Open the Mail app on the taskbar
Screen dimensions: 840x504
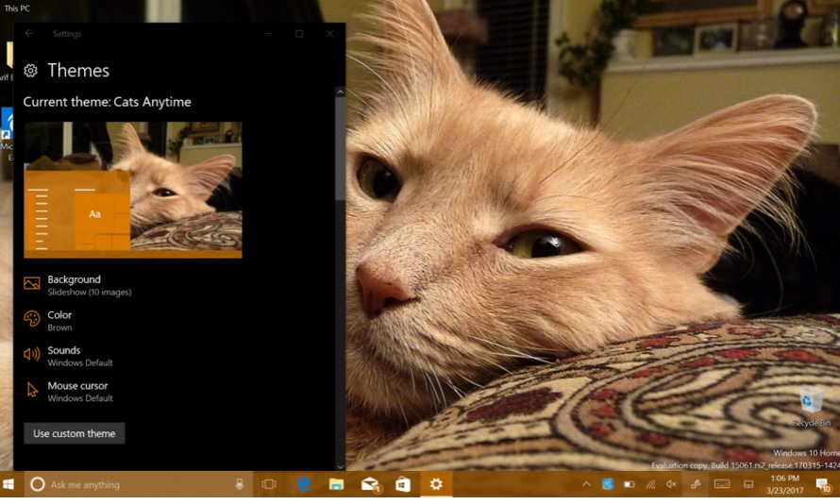tap(370, 484)
